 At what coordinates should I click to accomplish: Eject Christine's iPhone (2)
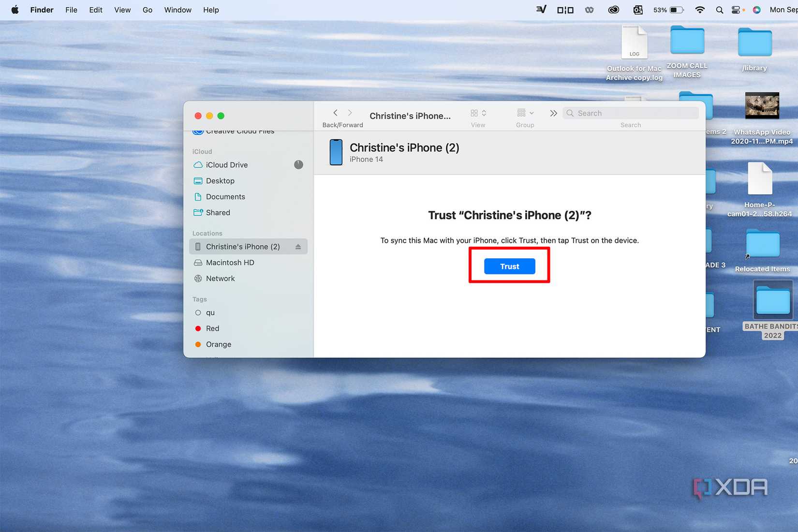(298, 247)
